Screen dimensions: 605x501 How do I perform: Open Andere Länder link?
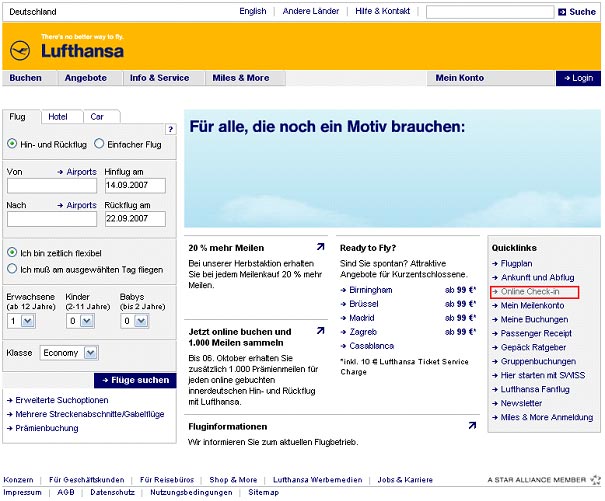(x=311, y=11)
